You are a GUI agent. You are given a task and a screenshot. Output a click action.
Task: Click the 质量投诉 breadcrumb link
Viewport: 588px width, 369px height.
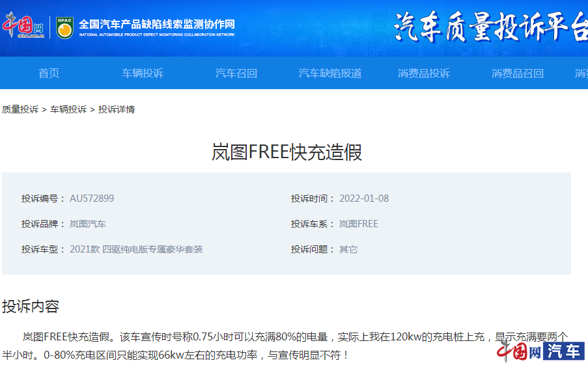[x=20, y=109]
